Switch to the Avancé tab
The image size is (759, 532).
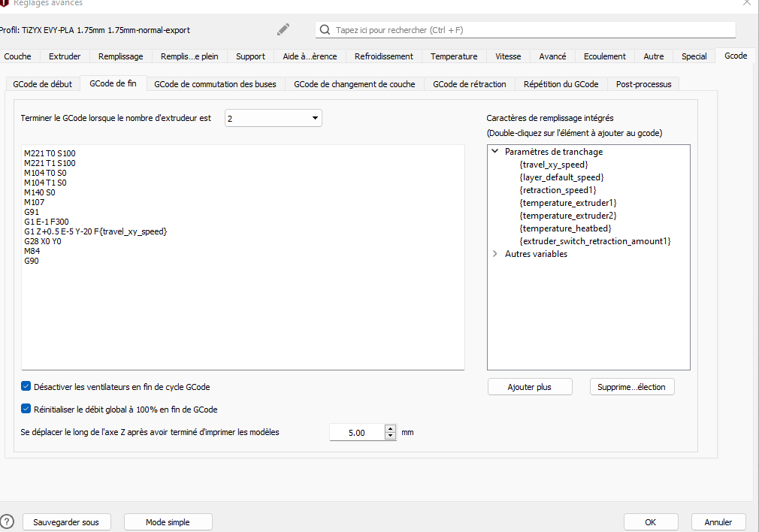(x=552, y=56)
